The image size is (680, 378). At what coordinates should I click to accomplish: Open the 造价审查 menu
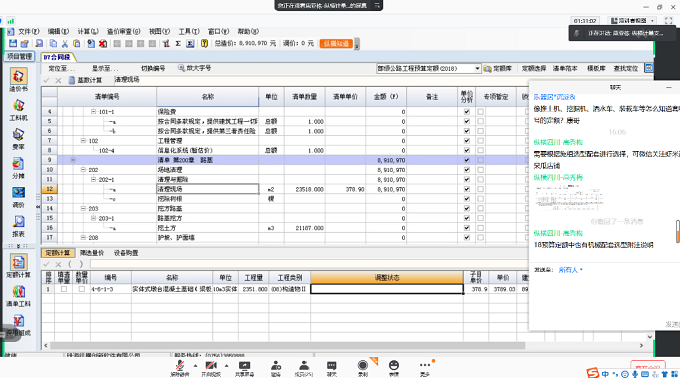(x=124, y=32)
